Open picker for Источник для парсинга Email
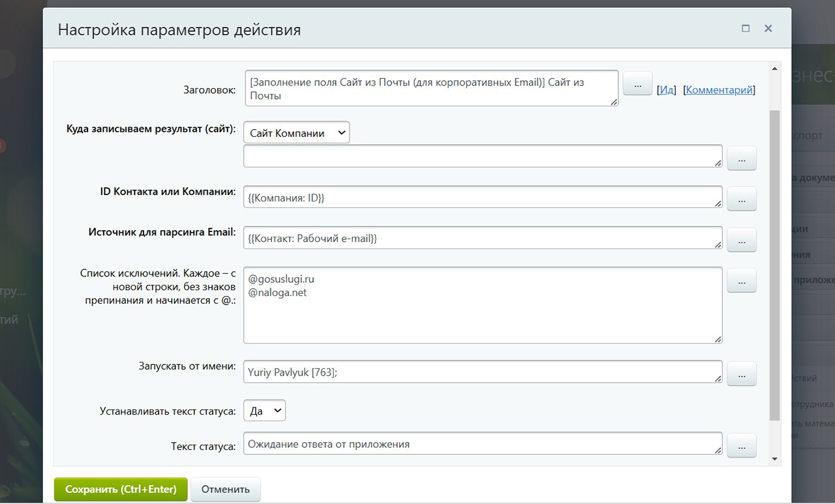Viewport: 835px width, 504px height. pyautogui.click(x=741, y=240)
